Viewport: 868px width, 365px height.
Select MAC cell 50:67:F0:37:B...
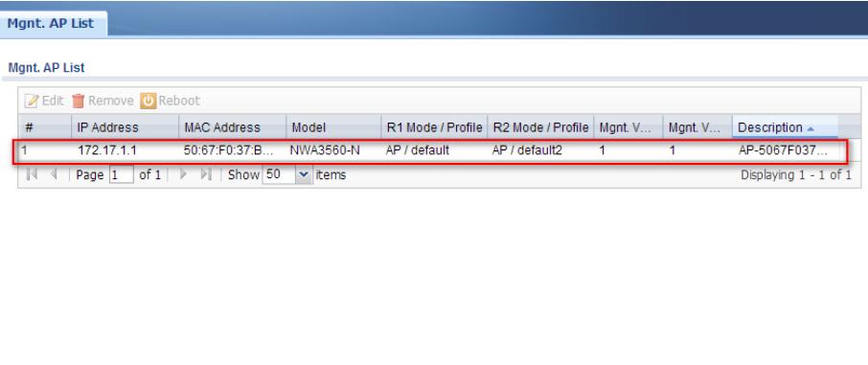point(229,149)
